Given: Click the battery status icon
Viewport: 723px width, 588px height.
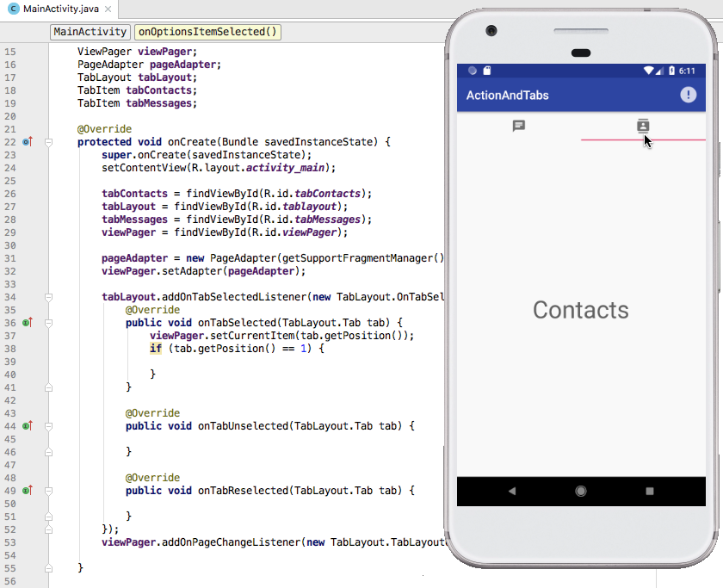Looking at the screenshot, I should tap(671, 70).
